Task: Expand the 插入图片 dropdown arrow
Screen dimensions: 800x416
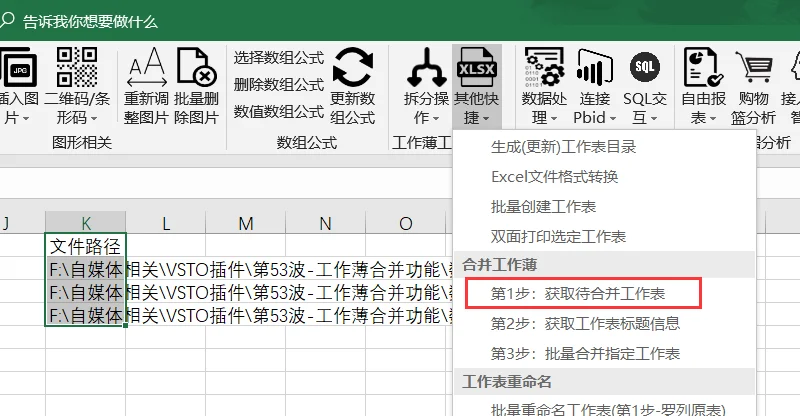Action: pyautogui.click(x=26, y=119)
